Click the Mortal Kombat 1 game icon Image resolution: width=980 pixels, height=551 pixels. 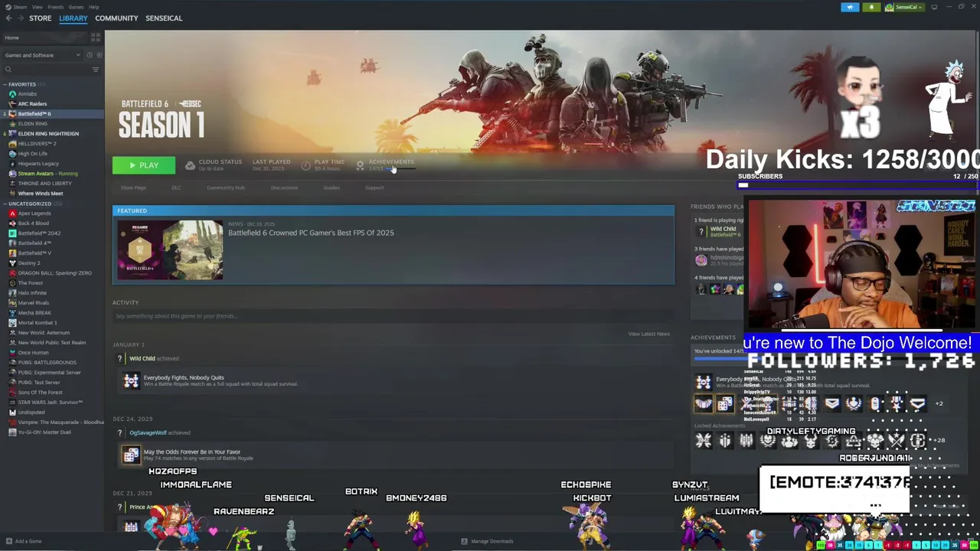coord(12,323)
